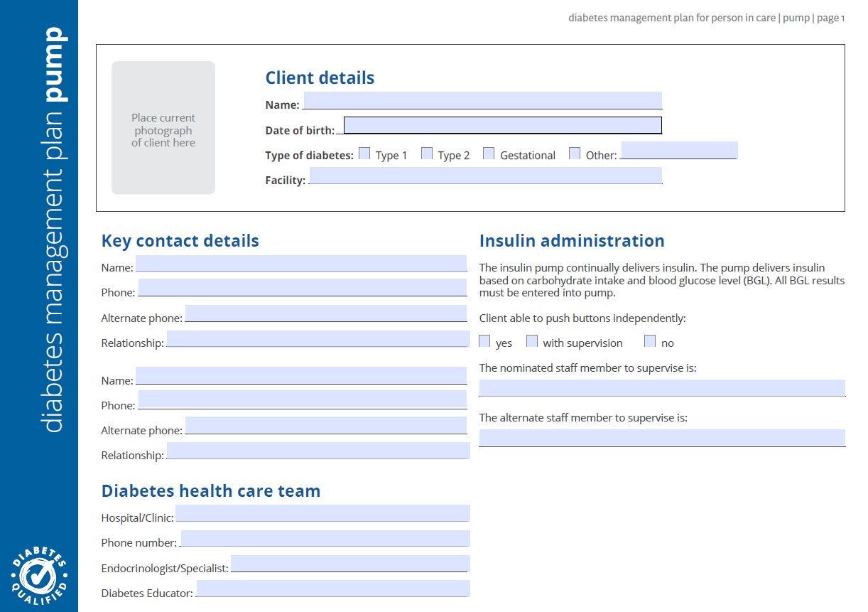Focus the Date of birth field
The width and height of the screenshot is (868, 612).
point(502,126)
